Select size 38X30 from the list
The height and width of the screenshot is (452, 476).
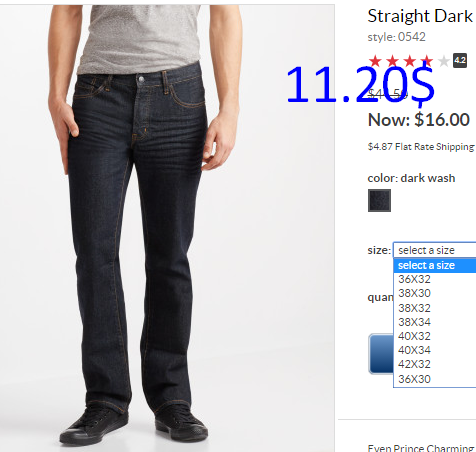(435, 293)
